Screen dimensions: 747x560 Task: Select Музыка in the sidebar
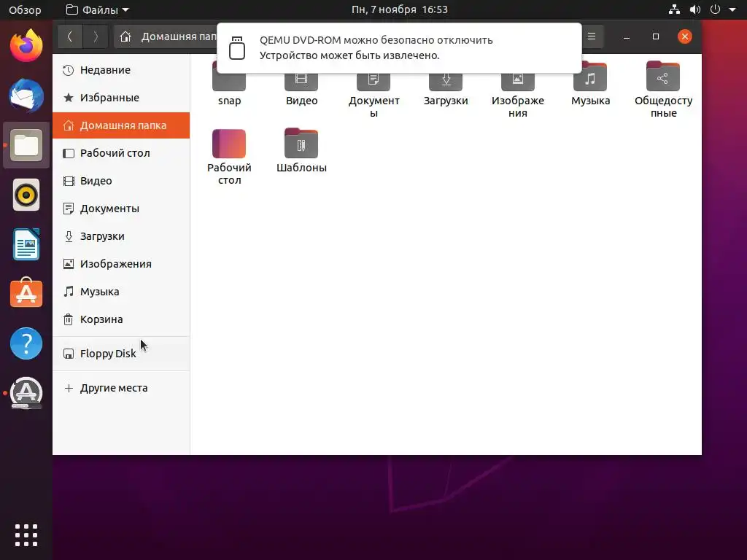(121, 291)
